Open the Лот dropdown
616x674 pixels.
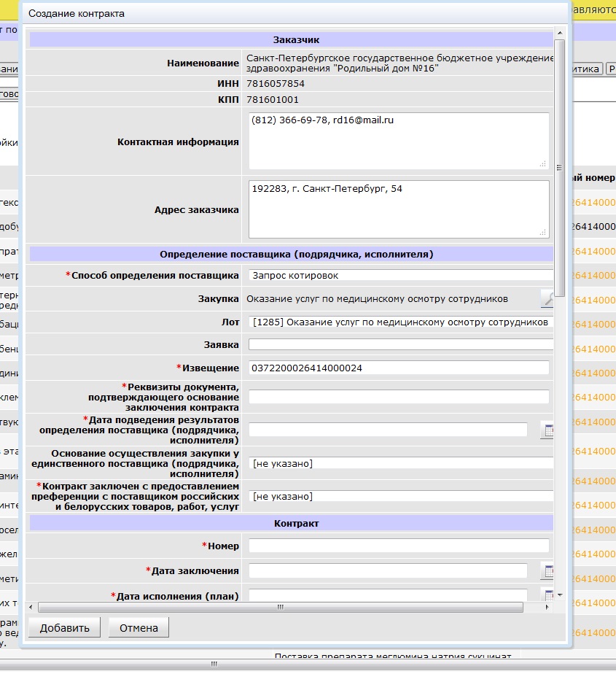(x=401, y=322)
